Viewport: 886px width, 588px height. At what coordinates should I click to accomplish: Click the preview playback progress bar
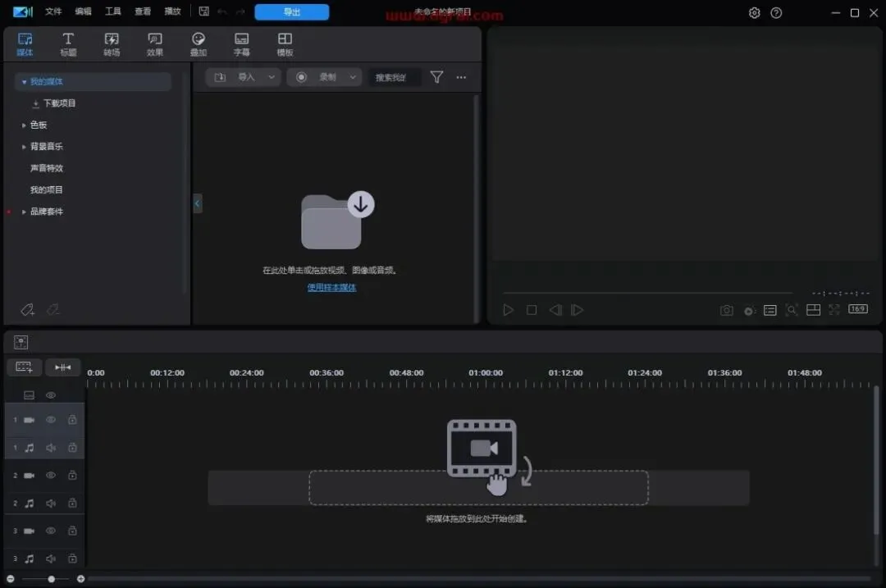[x=648, y=293]
